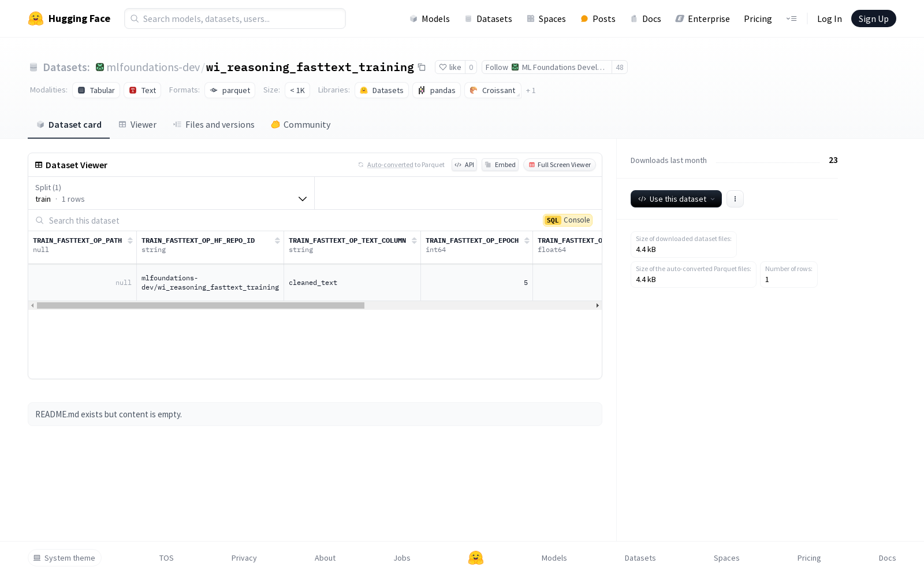Select the parquet format tag
The height and width of the screenshot is (578, 924).
230,90
